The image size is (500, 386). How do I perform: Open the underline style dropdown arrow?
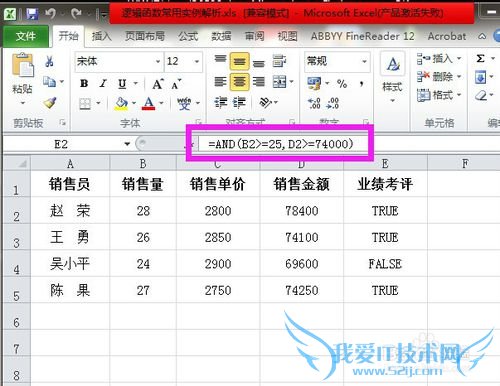[136, 83]
